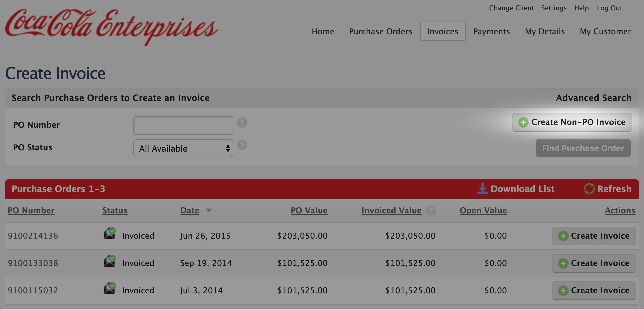This screenshot has width=644, height=309.
Task: Click the Refresh link
Action: [614, 189]
